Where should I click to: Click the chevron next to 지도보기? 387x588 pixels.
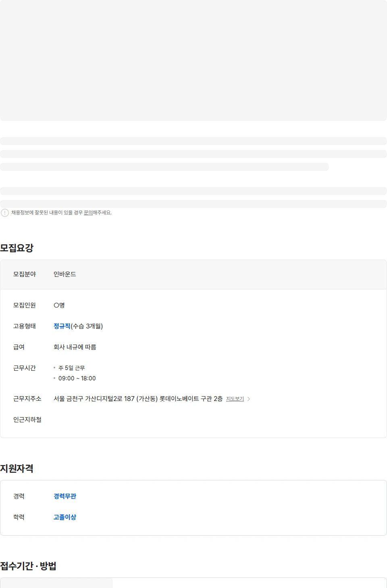click(x=249, y=399)
